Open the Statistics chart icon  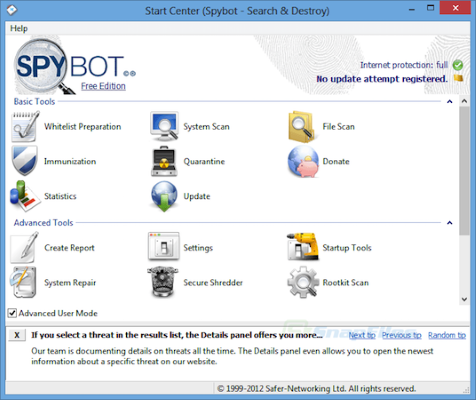(25, 196)
